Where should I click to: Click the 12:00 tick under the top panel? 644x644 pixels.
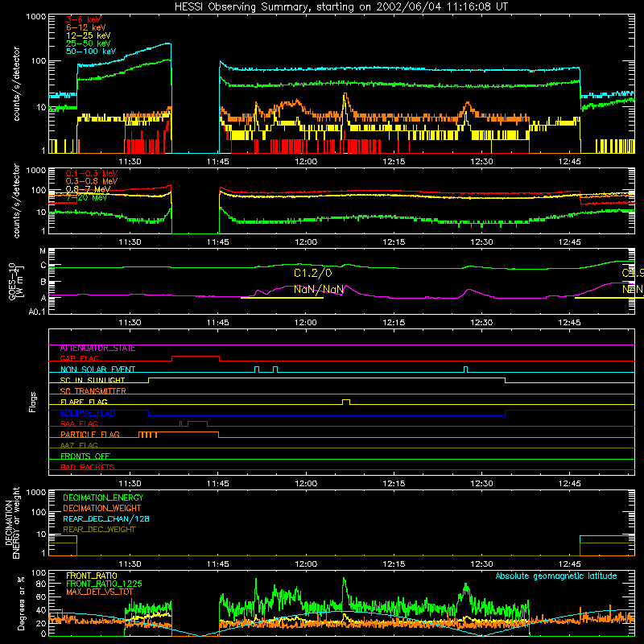pos(306,162)
